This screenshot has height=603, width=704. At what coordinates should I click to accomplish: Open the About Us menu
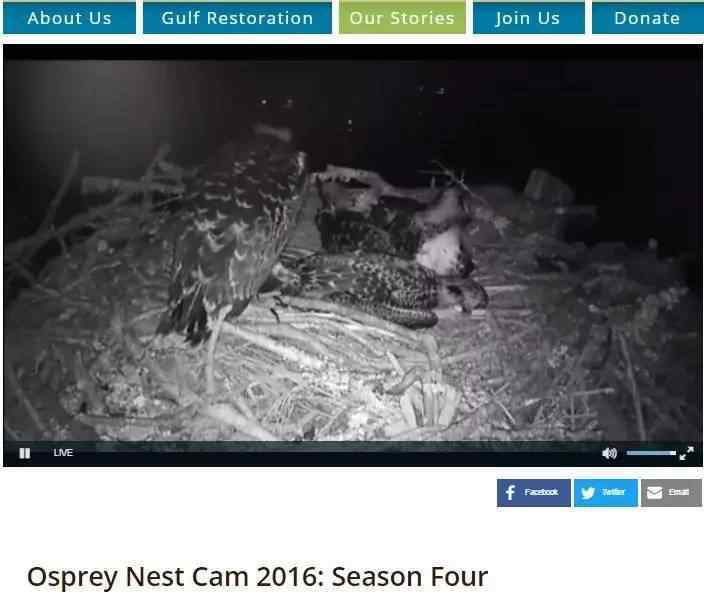pyautogui.click(x=70, y=18)
